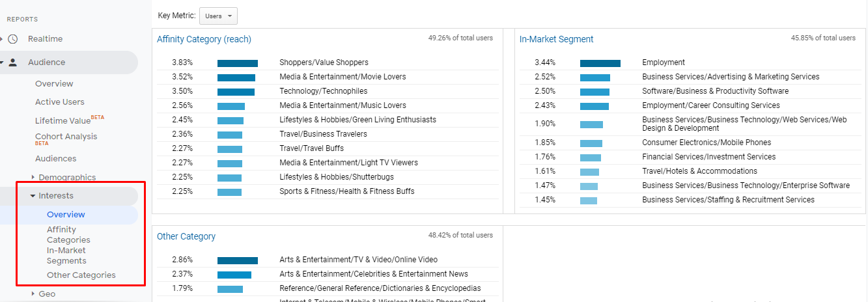Click the Audience person icon
The width and height of the screenshot is (868, 302).
point(12,62)
